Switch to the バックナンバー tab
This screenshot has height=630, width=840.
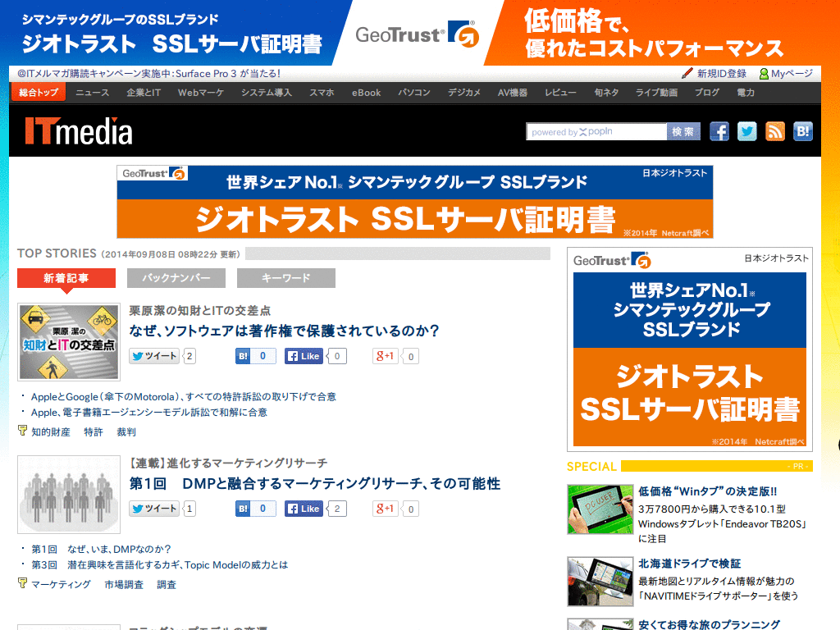point(176,278)
